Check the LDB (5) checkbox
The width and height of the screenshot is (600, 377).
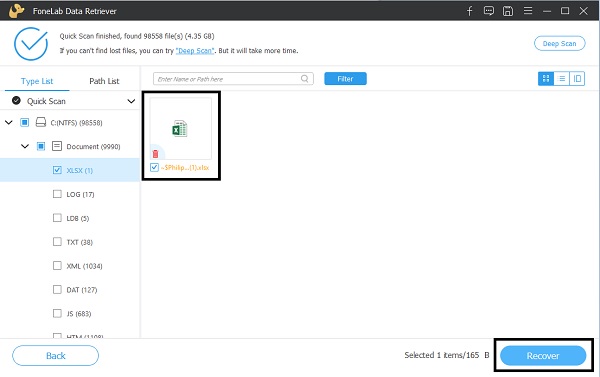57,218
